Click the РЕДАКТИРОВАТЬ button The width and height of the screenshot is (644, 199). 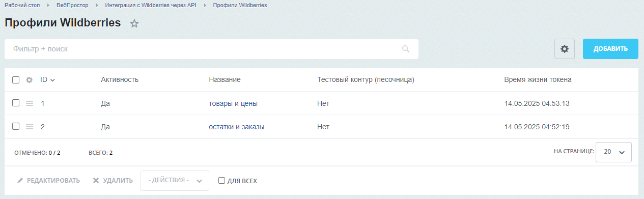(x=48, y=181)
